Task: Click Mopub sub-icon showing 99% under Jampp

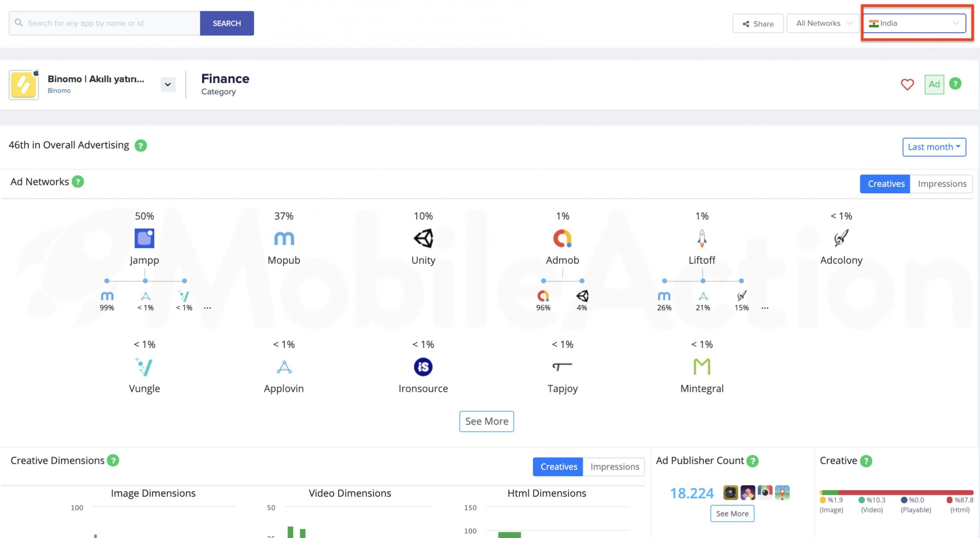Action: coord(107,296)
